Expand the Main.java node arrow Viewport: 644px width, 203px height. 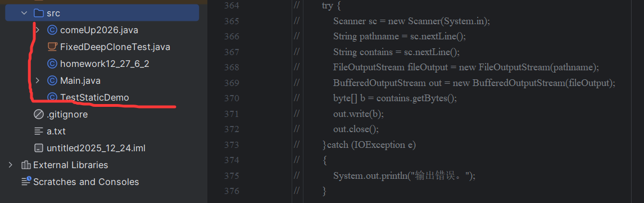[x=38, y=80]
